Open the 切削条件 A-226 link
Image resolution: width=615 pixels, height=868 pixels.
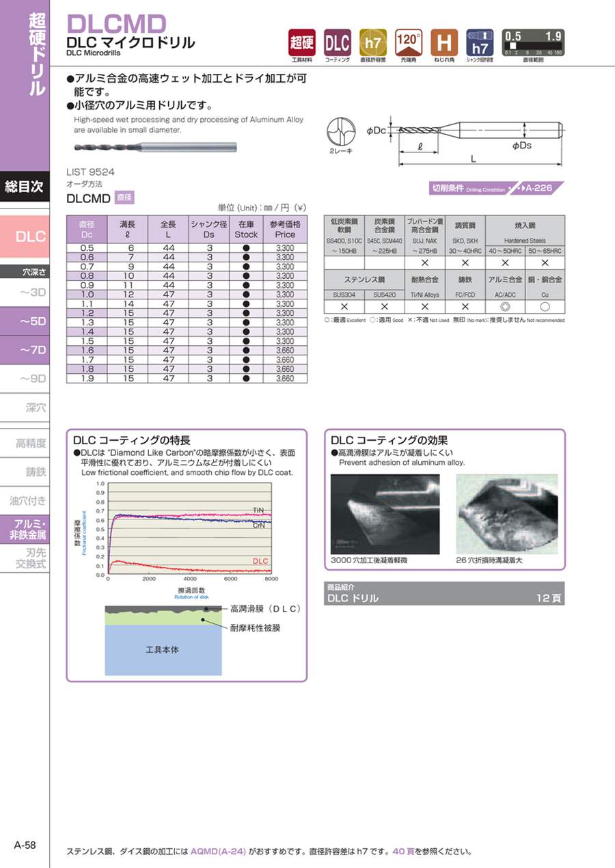(x=496, y=188)
